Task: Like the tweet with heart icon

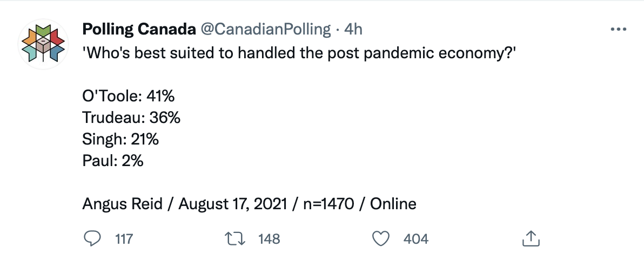Action: [381, 238]
